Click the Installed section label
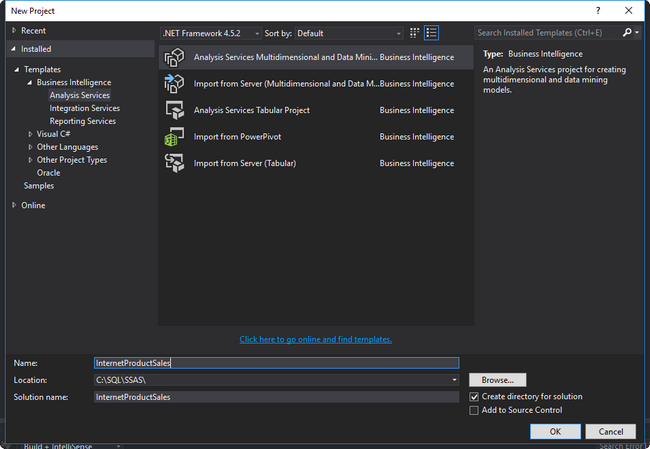This screenshot has width=650, height=449. (36, 49)
